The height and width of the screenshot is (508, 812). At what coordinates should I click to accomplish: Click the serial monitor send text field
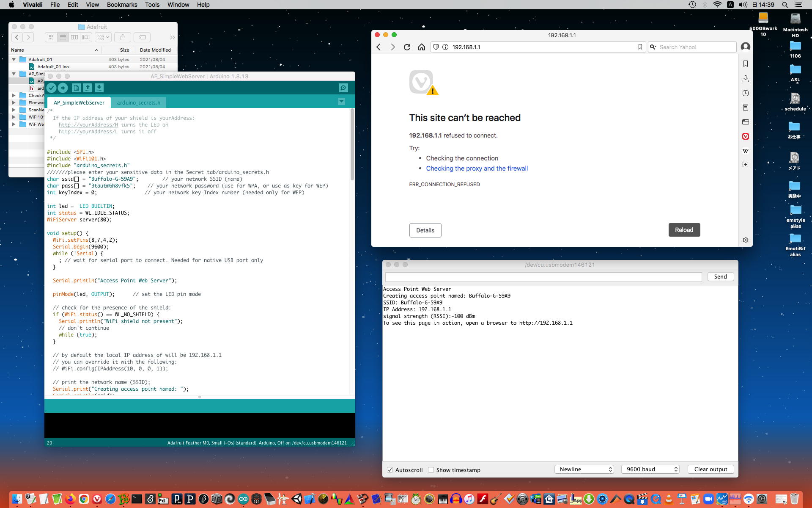point(543,277)
